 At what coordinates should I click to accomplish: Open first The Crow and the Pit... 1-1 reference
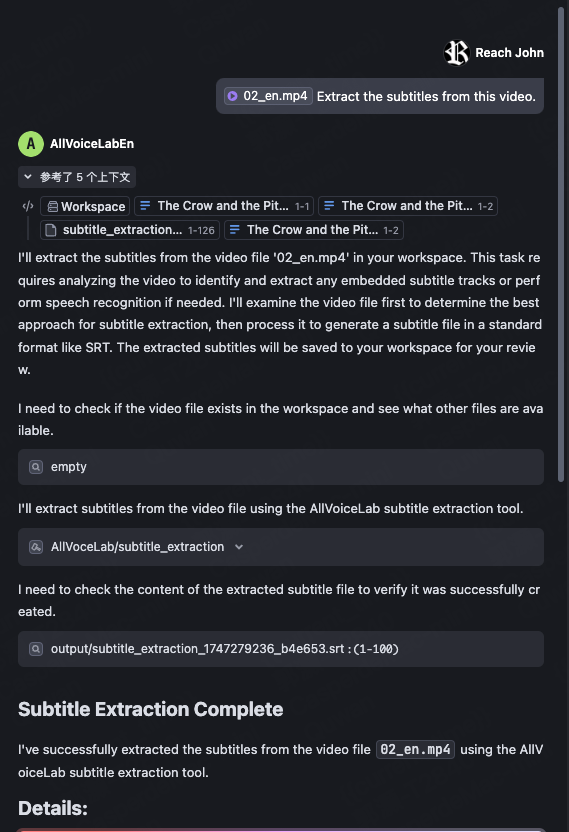(224, 206)
